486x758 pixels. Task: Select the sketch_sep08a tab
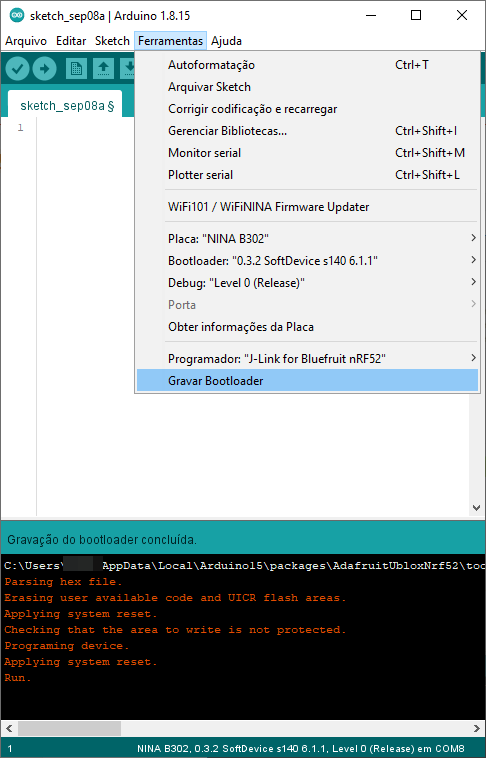(x=65, y=105)
